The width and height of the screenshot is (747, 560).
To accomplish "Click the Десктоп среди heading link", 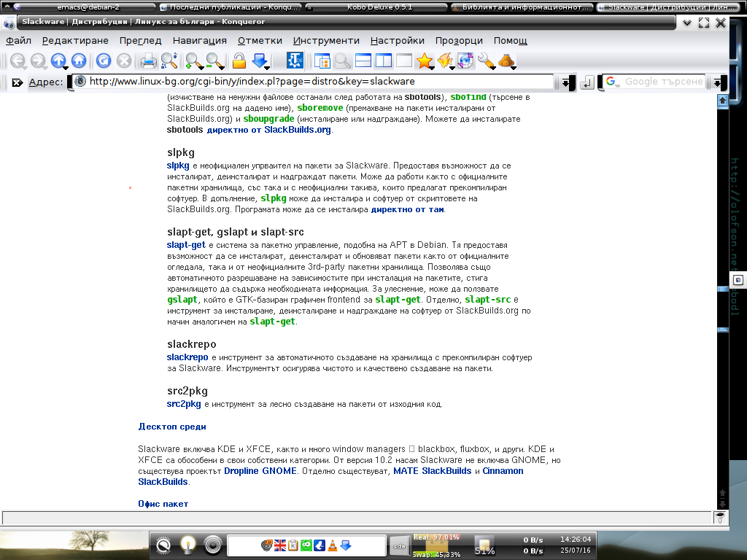I will click(172, 427).
